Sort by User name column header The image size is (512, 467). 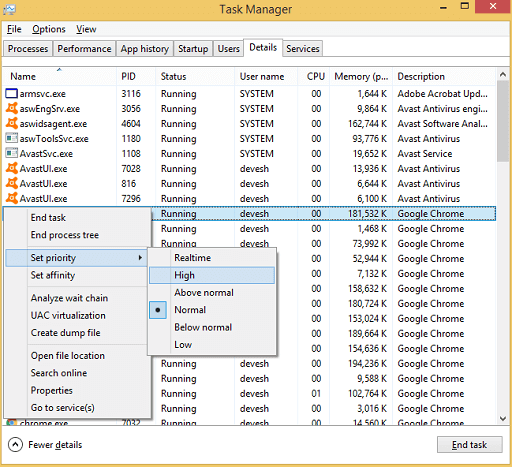(x=266, y=76)
